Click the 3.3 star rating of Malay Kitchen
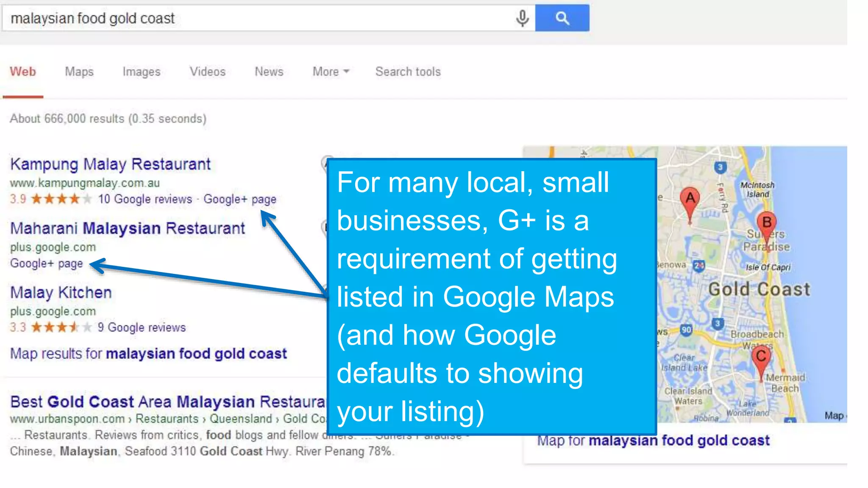 point(51,327)
